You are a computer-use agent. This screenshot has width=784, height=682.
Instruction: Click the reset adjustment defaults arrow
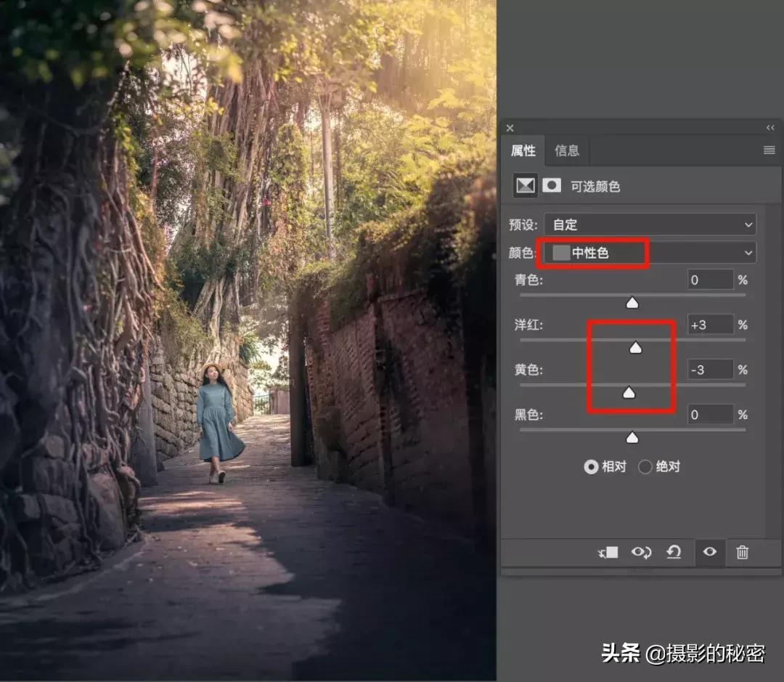click(x=674, y=552)
